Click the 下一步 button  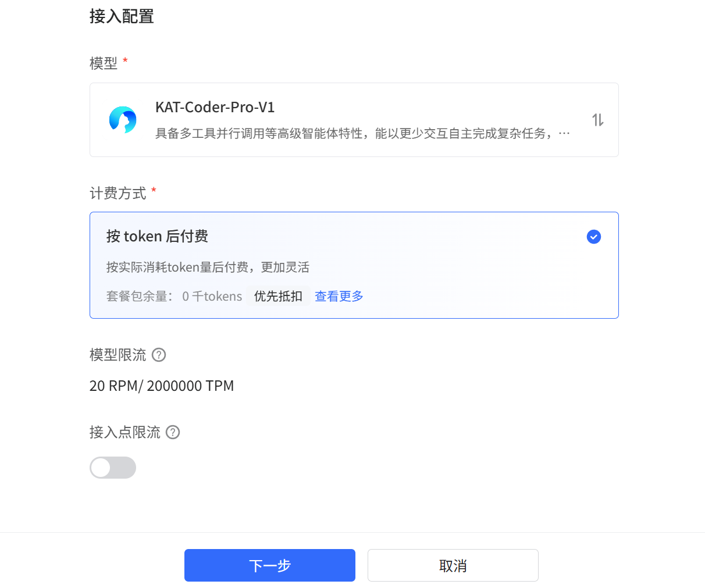(x=269, y=565)
